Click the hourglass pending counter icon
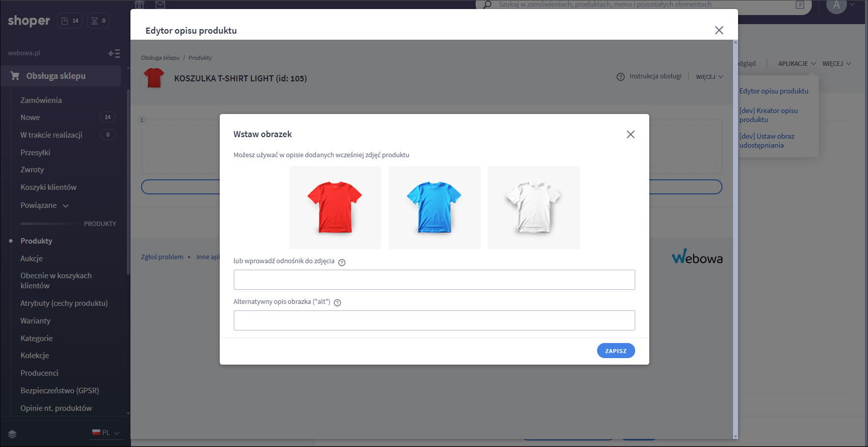Screen dimensions: 868x447 point(98,21)
